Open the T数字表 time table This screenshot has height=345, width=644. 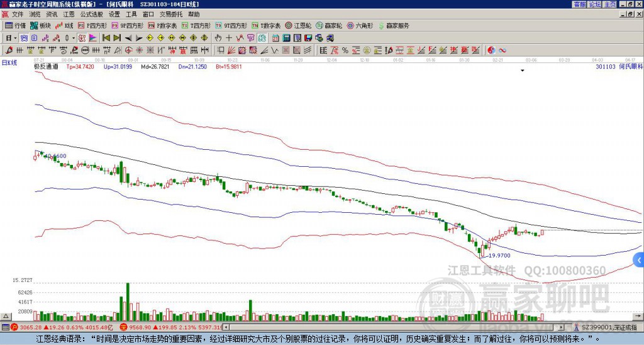[266, 25]
